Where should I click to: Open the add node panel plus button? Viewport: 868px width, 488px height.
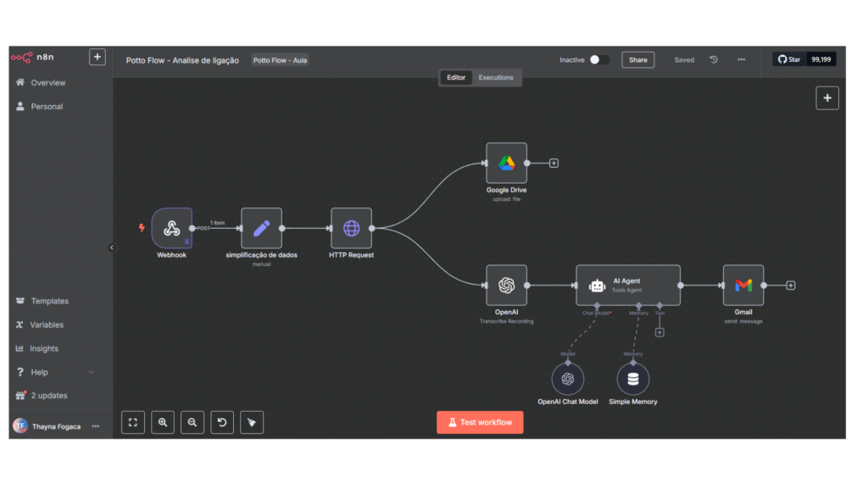[827, 98]
